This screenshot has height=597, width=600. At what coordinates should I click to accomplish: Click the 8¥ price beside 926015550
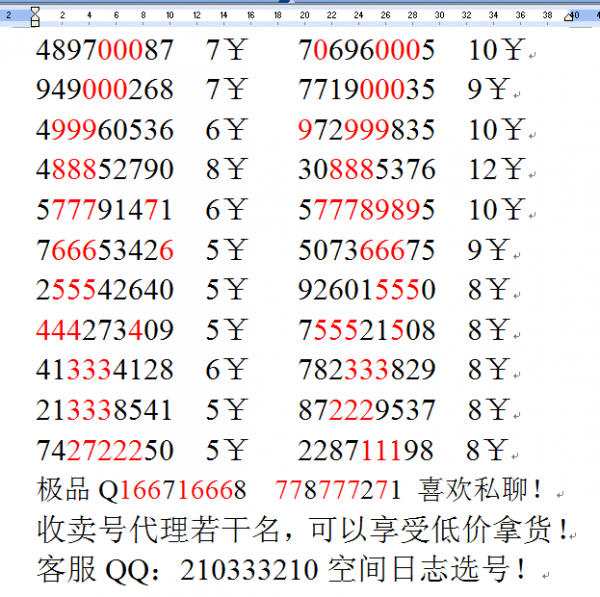click(x=488, y=290)
